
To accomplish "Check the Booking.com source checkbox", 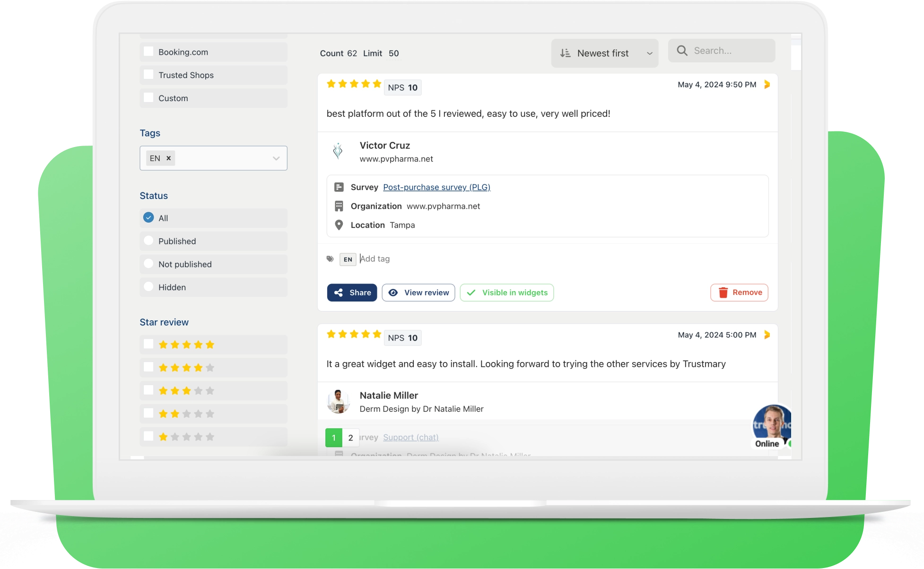I will click(148, 52).
